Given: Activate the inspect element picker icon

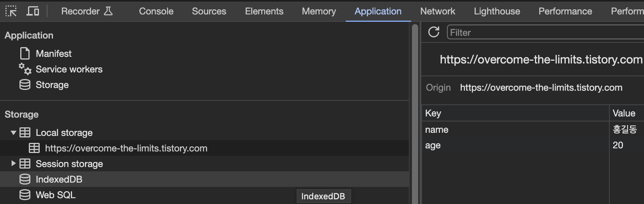Looking at the screenshot, I should (11, 11).
